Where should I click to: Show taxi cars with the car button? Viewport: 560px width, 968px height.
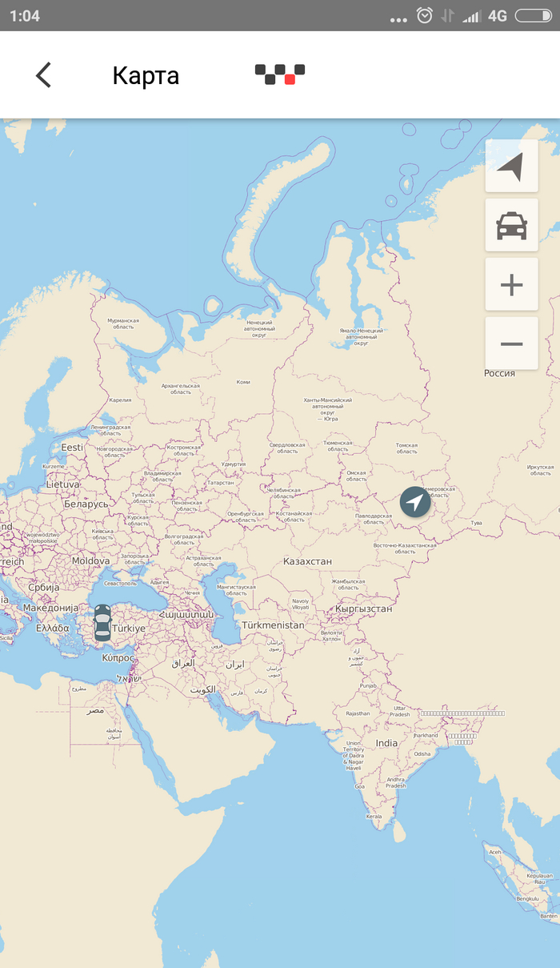[x=511, y=226]
